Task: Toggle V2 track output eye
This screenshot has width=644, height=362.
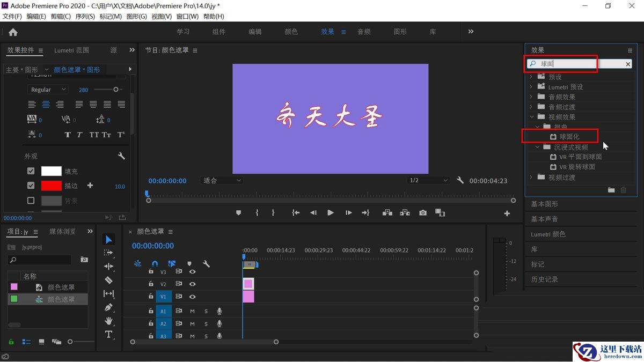Action: tap(192, 284)
